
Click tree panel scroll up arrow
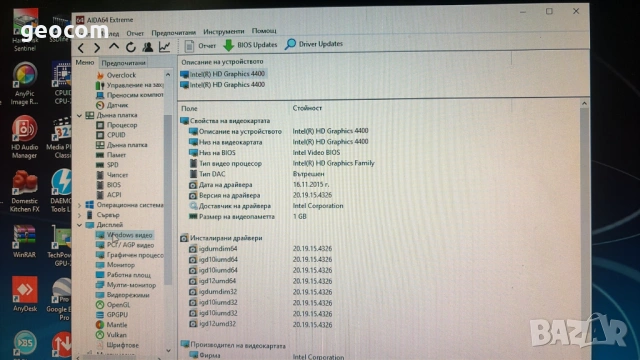click(x=168, y=75)
